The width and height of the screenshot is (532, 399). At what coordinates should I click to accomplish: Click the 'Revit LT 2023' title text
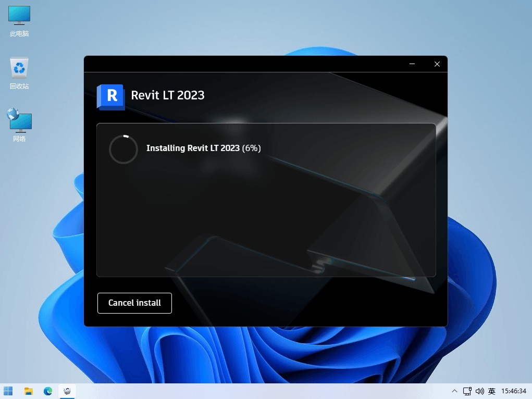pyautogui.click(x=168, y=95)
